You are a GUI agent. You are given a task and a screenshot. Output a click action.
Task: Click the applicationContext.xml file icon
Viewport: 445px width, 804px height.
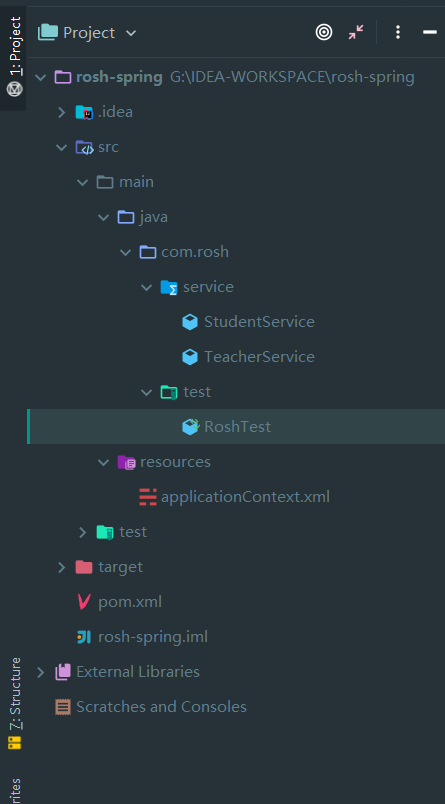click(x=148, y=497)
